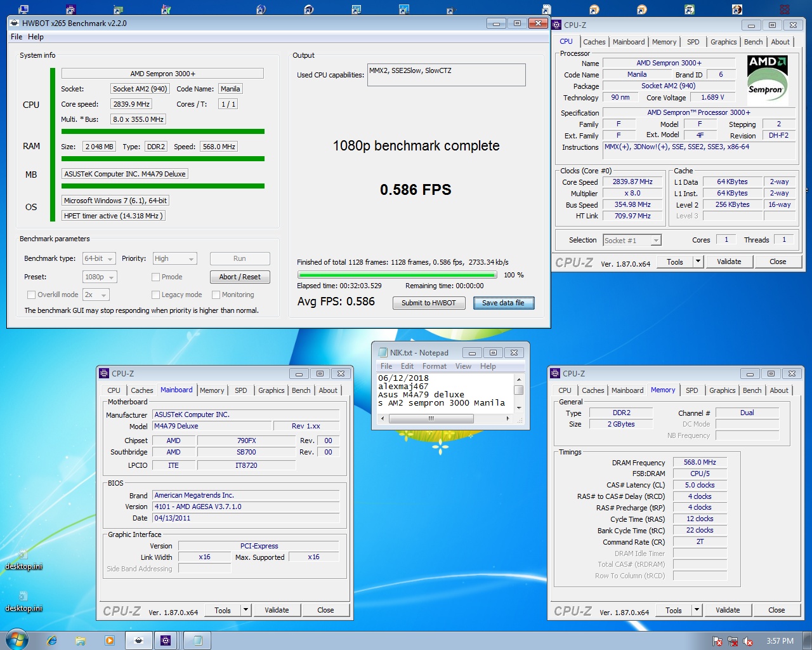The height and width of the screenshot is (650, 812).
Task: Click Abort / Reset button
Action: pos(240,277)
